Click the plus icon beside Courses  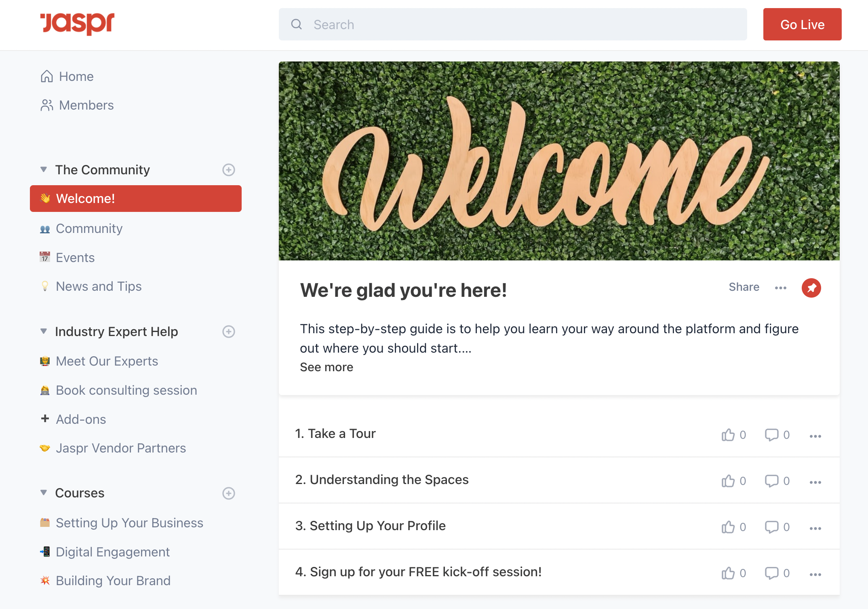coord(229,493)
